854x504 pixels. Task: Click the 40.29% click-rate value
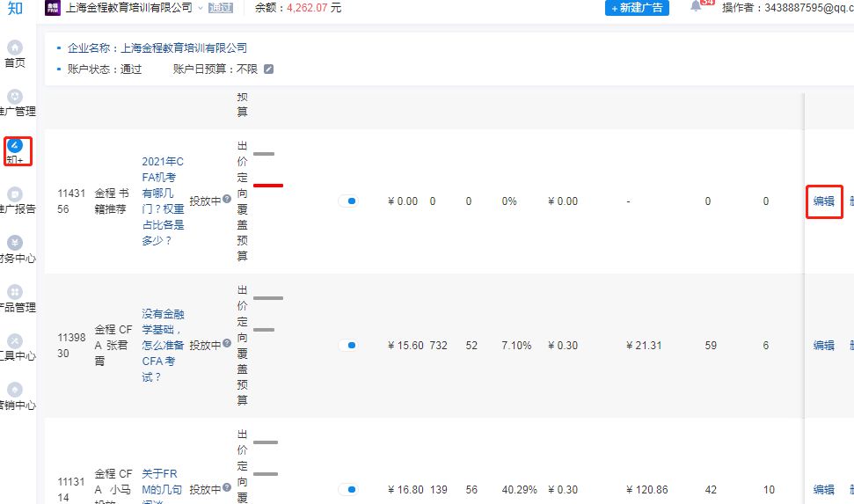coord(519,490)
